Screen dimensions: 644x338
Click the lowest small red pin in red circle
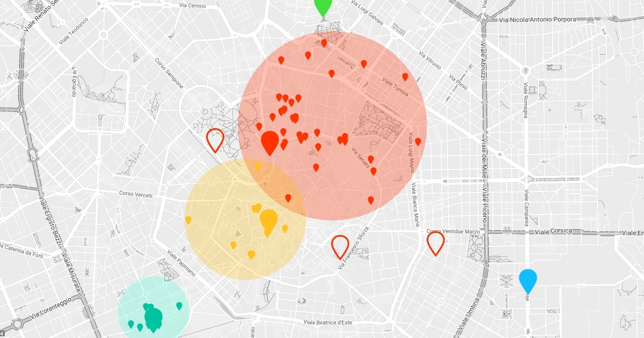click(x=371, y=201)
